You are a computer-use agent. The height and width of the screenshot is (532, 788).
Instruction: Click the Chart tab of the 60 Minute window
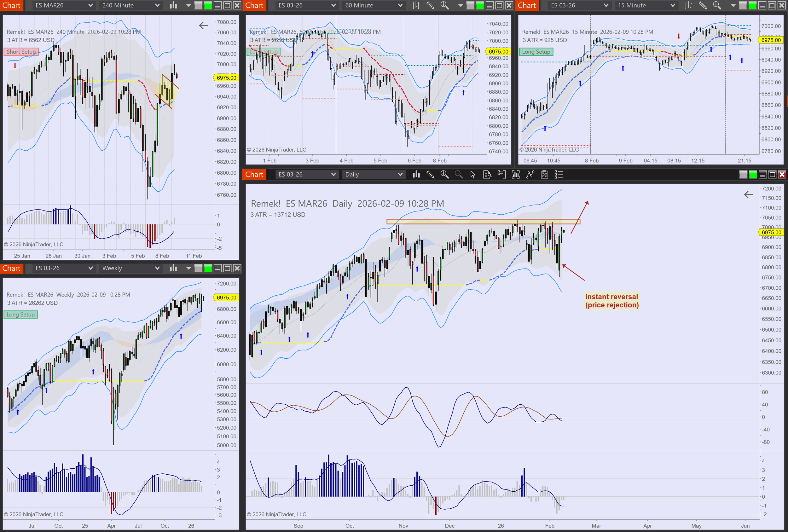254,5
